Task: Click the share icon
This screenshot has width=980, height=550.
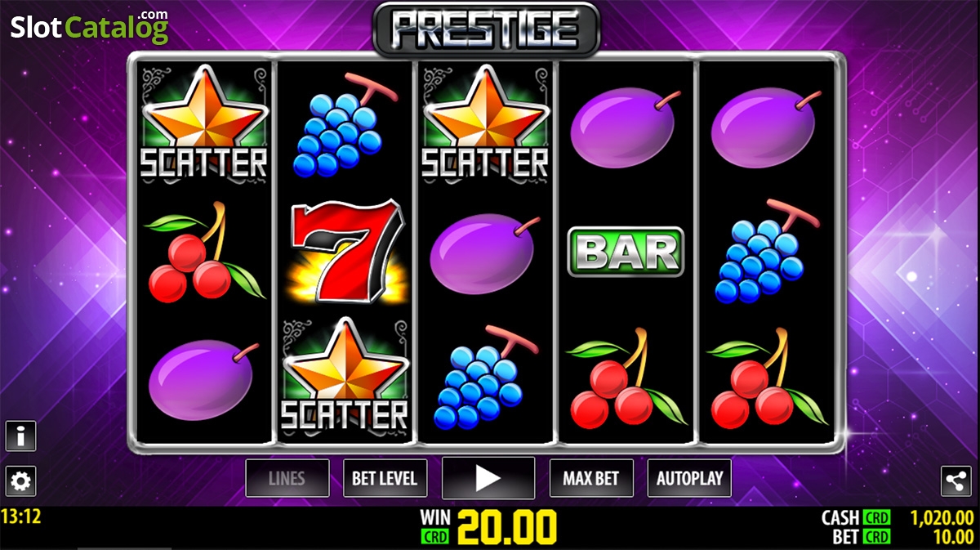Action: 956,481
